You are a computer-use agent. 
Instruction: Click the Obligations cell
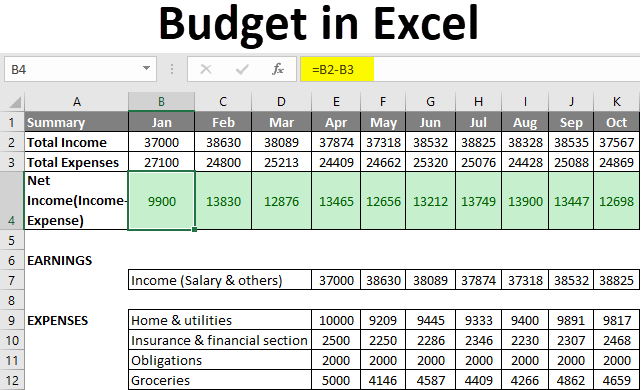coord(220,360)
